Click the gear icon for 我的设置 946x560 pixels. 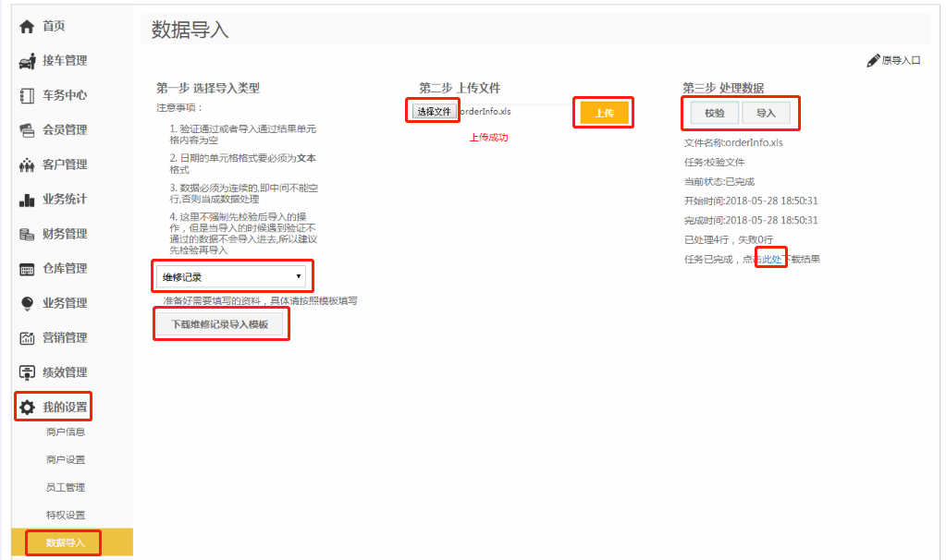pos(27,407)
